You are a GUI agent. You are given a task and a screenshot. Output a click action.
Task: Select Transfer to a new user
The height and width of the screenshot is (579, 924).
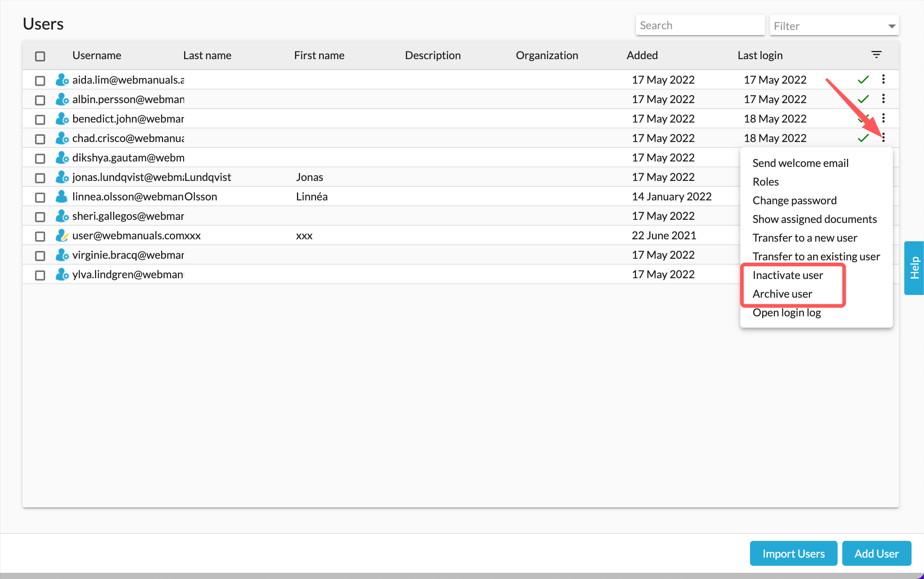tap(805, 238)
